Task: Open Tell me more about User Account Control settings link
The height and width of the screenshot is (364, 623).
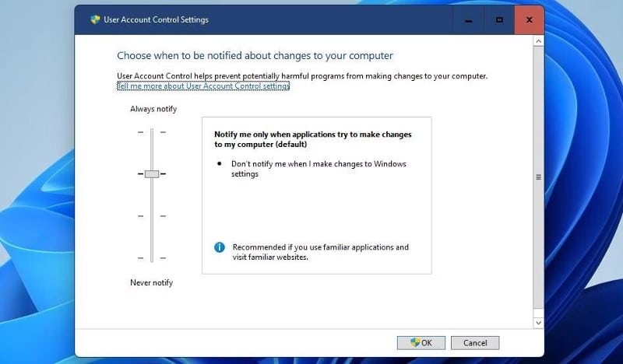Action: (x=203, y=86)
